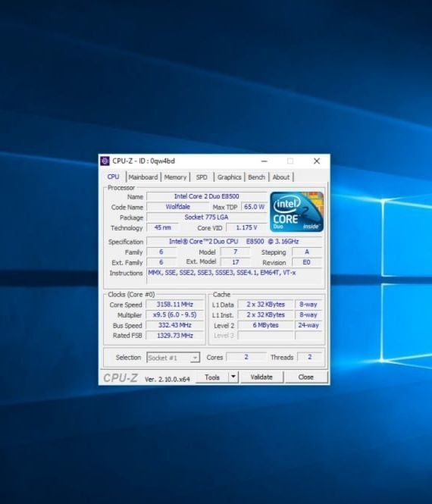Click the Cores value 2
Screen dimensions: 432x504
[246, 357]
